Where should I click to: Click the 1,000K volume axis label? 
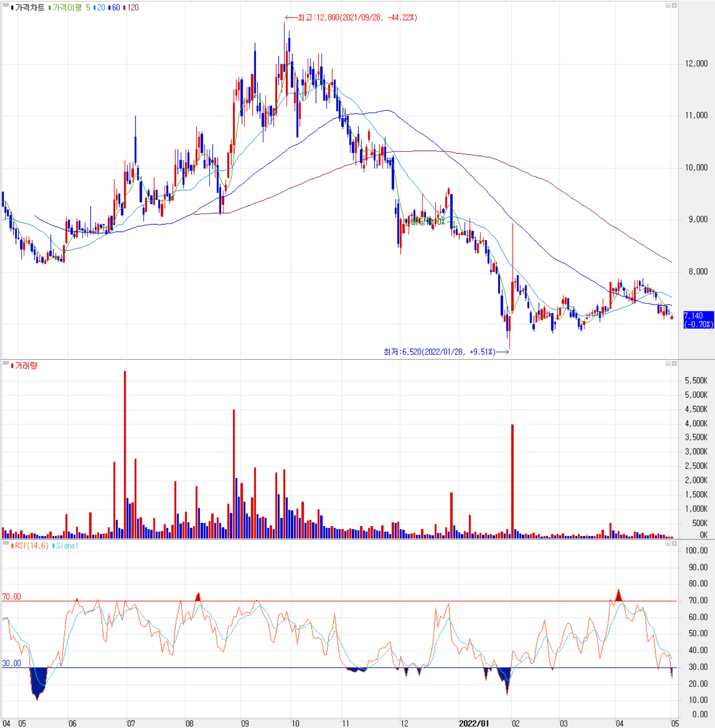(696, 509)
